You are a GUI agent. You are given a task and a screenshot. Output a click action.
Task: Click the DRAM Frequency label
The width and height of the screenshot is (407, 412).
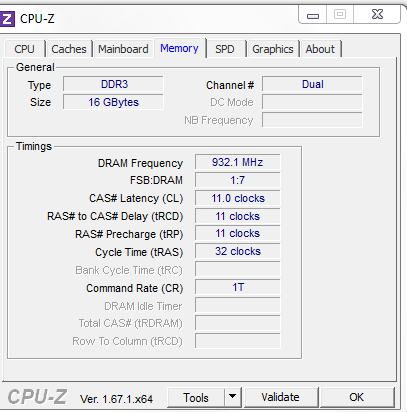[140, 163]
